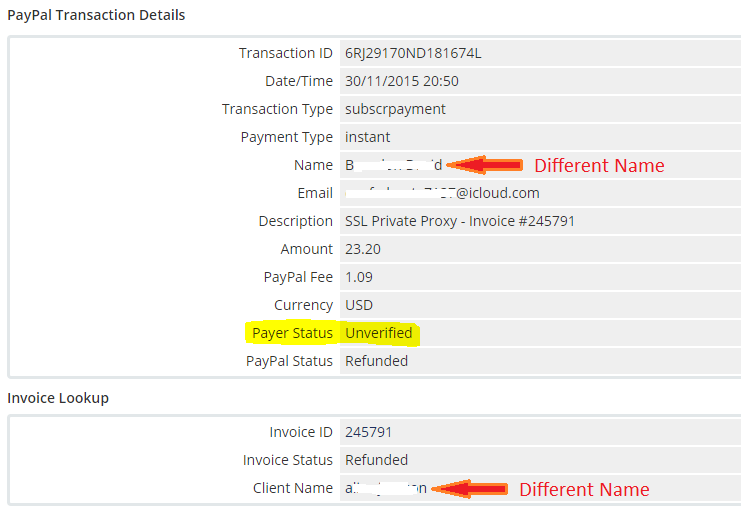Click the Invoice Status Refunded value
The height and width of the screenshot is (511, 741).
[x=376, y=460]
